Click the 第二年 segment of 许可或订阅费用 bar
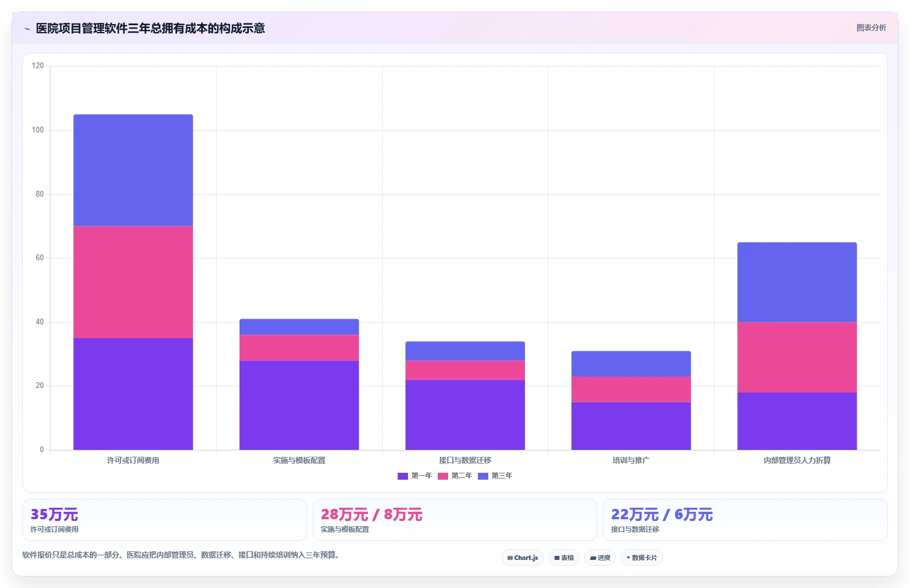910x588 pixels. (133, 282)
